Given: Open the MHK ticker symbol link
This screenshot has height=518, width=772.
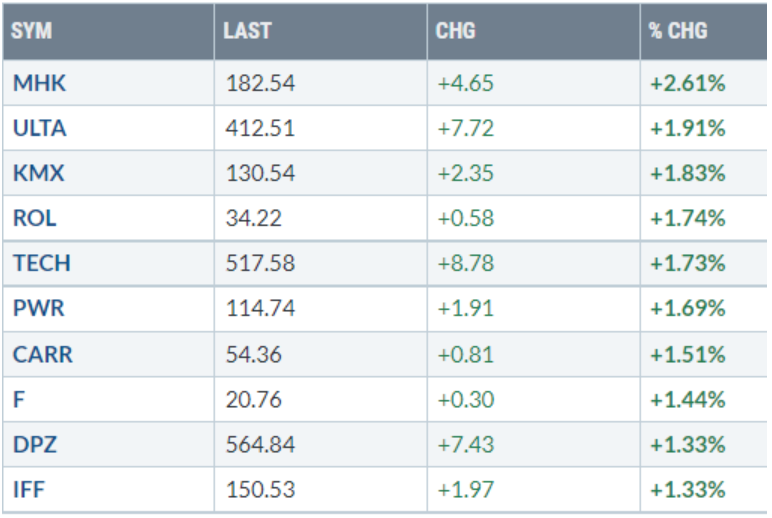Looking at the screenshot, I should (39, 84).
